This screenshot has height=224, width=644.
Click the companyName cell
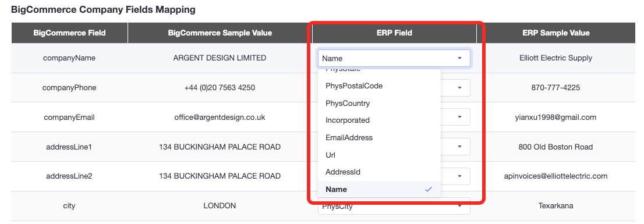(x=69, y=58)
